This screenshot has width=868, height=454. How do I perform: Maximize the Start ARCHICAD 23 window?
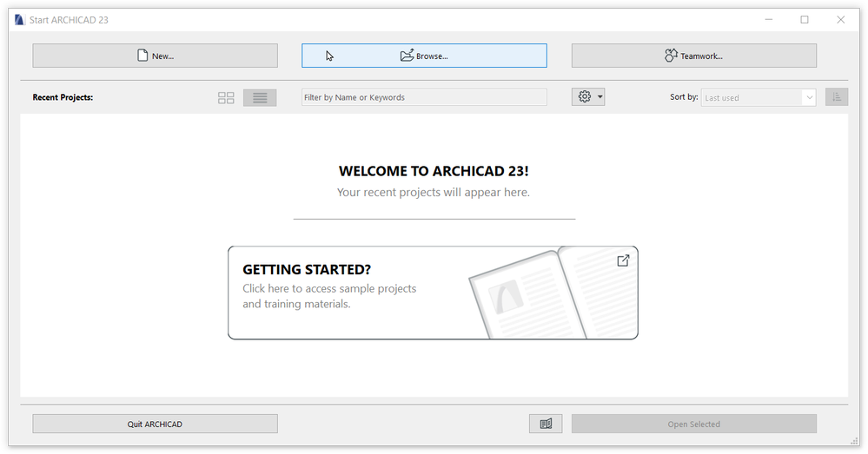pos(805,20)
